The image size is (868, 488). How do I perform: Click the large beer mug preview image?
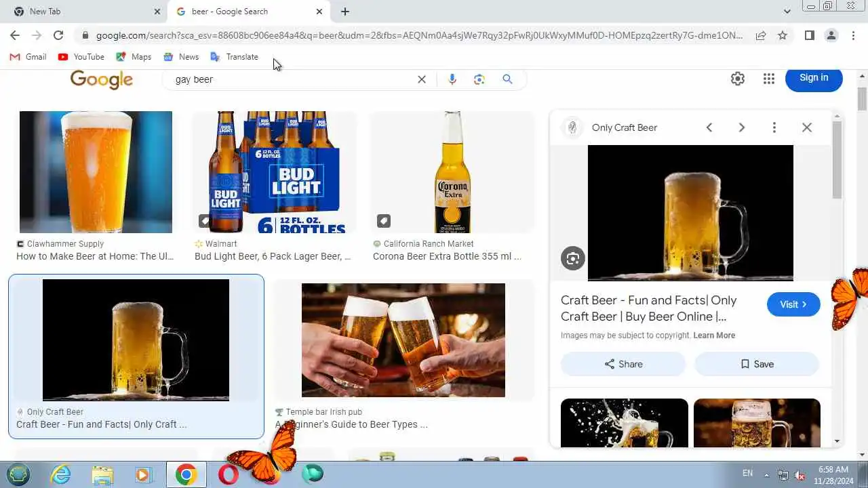click(690, 213)
